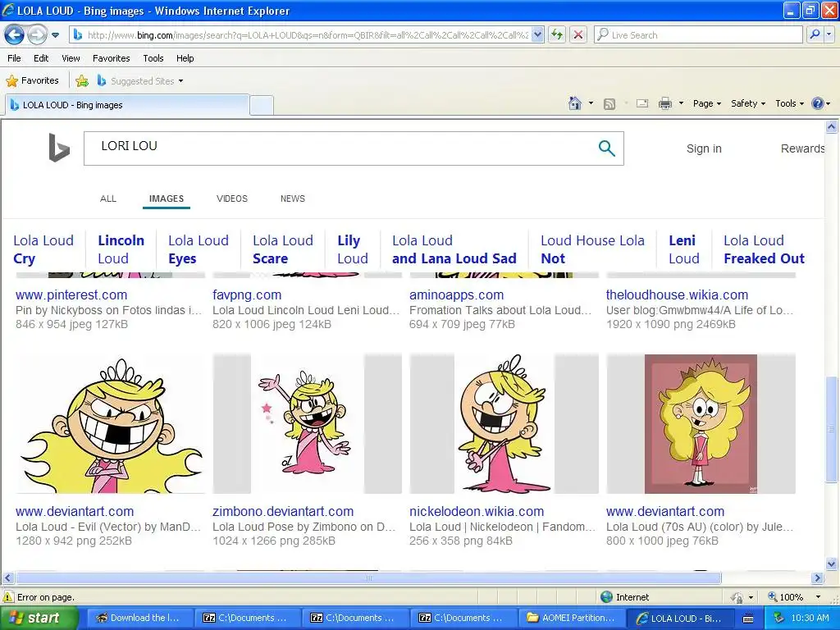Switch to the ALL results tab
This screenshot has width=840, height=630.
click(x=108, y=199)
